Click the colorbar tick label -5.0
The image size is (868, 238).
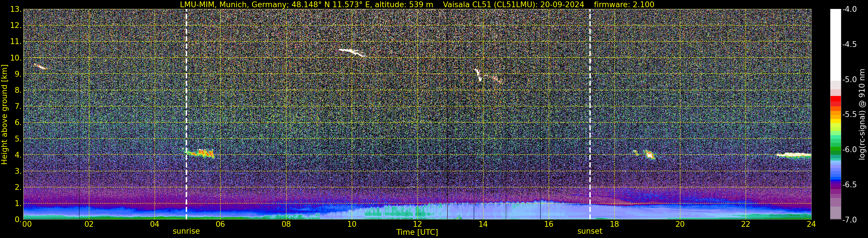pos(850,79)
